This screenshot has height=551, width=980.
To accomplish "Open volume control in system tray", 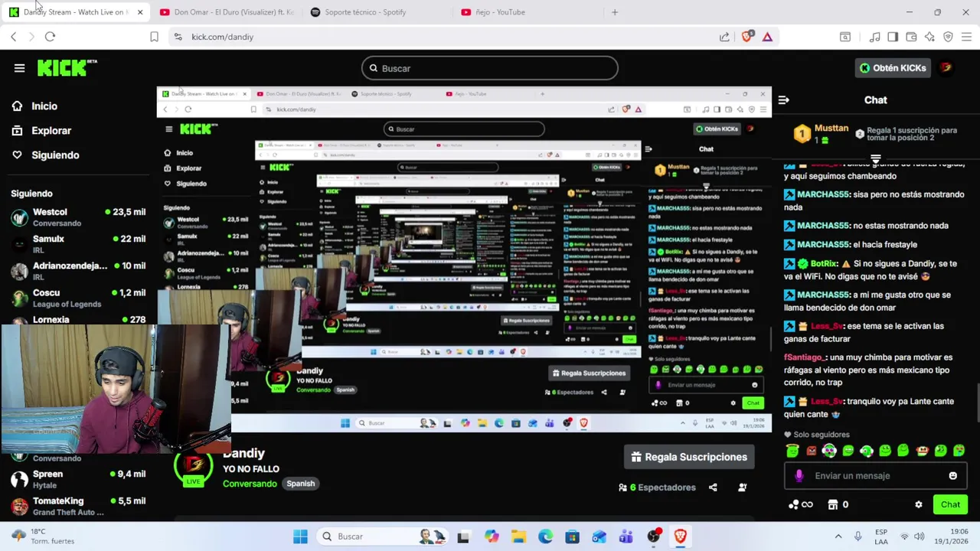I will tap(920, 536).
